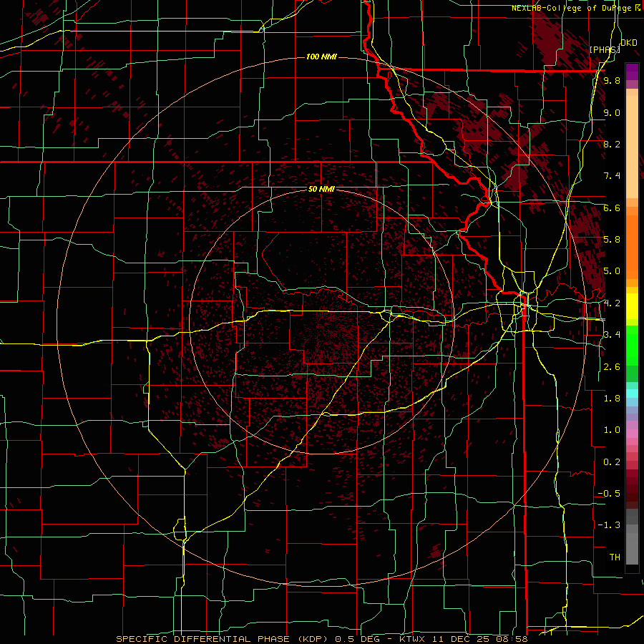Click the 8.2 legend value
Viewport: 644px width, 644px height.
[x=612, y=144]
